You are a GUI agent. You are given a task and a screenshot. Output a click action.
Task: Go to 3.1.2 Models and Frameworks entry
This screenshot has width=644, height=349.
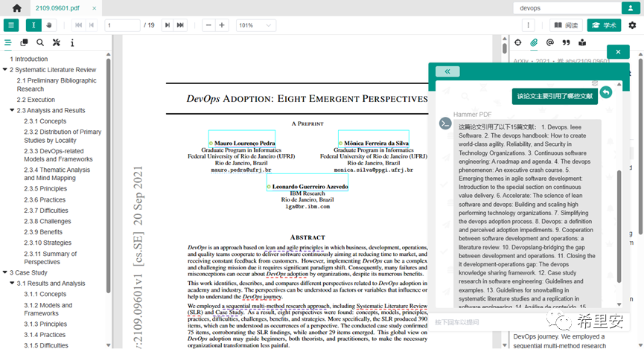click(x=48, y=309)
